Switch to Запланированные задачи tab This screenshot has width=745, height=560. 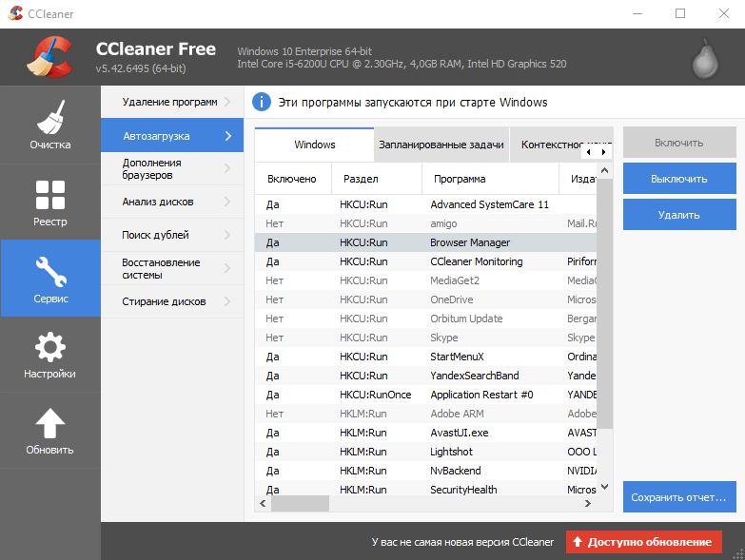coord(441,145)
